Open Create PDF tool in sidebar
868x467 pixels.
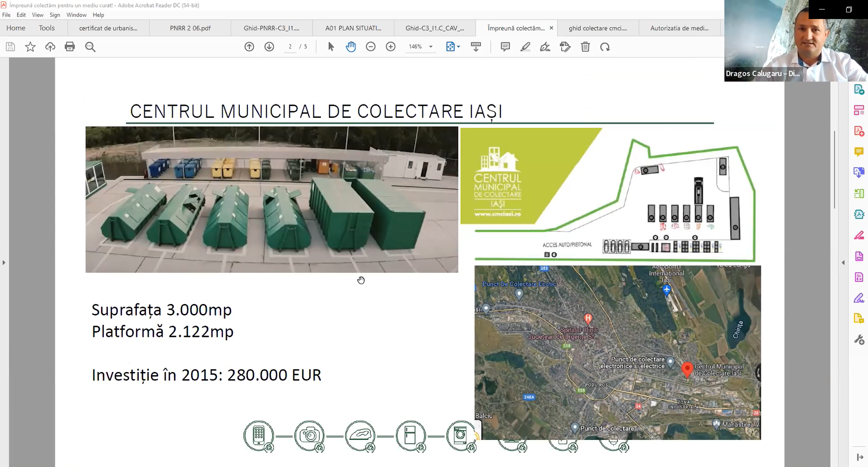[x=859, y=131]
